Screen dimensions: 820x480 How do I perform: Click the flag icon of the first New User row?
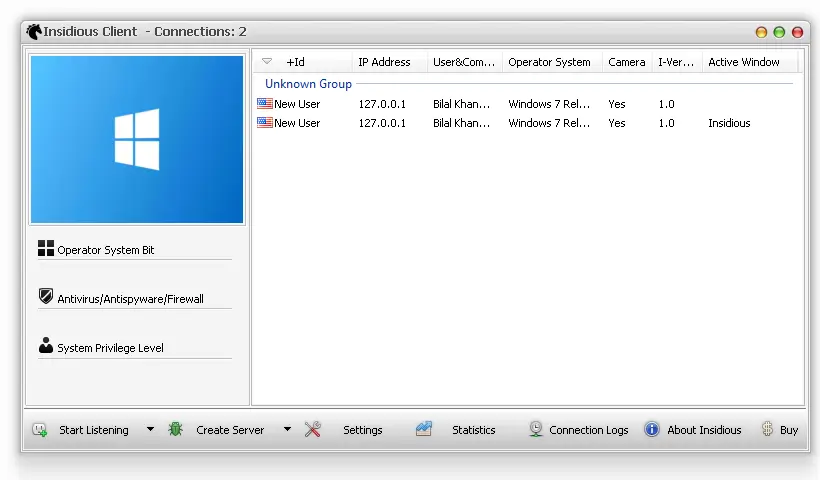click(265, 104)
